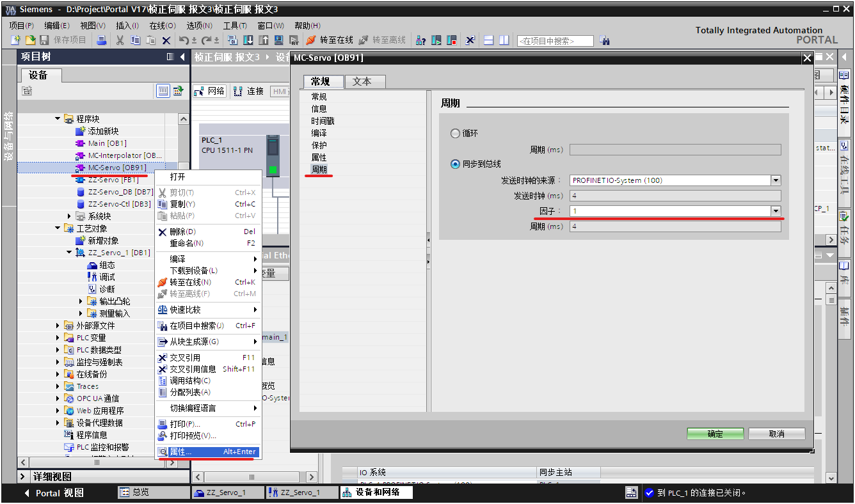855x504 pixels.
Task: Click the 确定 button
Action: [715, 434]
